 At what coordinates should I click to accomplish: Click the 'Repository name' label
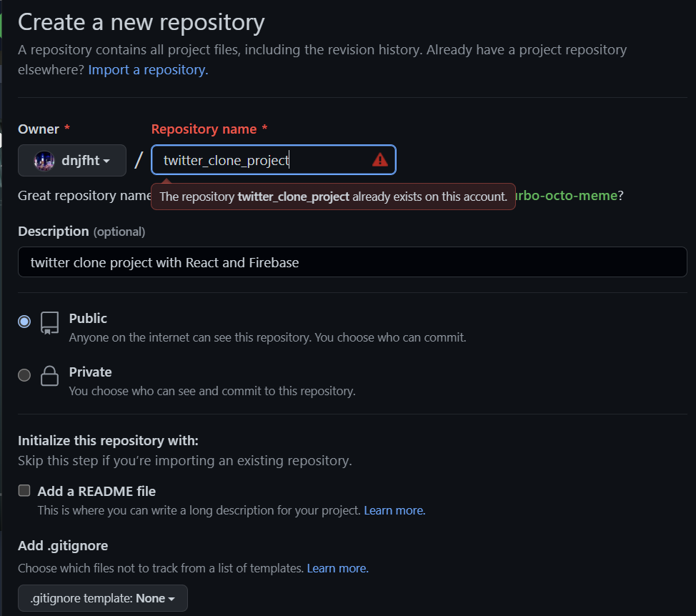[x=204, y=129]
